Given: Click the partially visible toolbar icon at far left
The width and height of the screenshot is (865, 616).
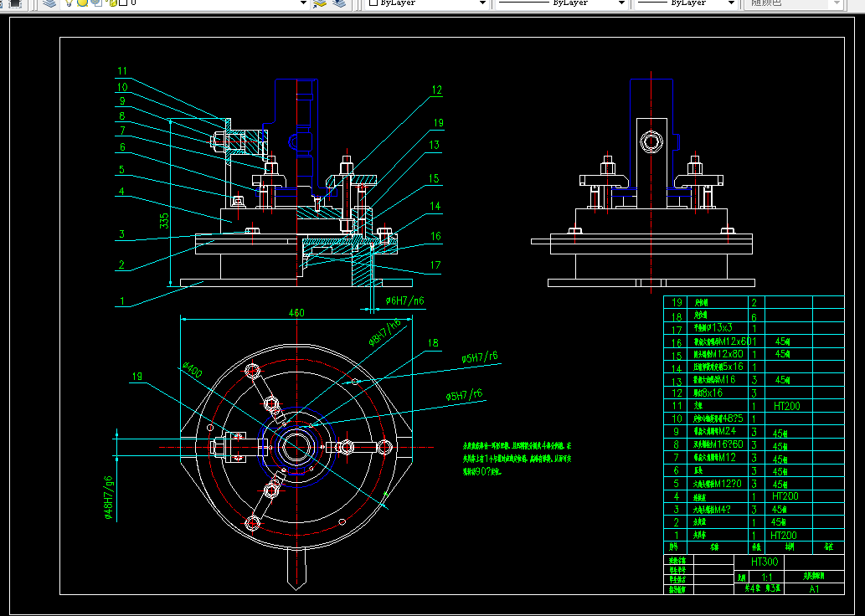Looking at the screenshot, I should 15,3.
